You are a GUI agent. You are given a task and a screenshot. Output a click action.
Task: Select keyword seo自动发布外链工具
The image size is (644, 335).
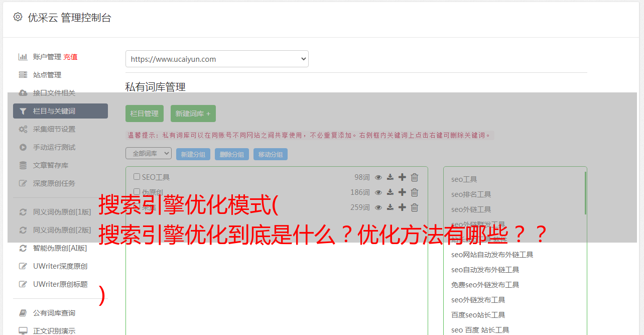485,270
